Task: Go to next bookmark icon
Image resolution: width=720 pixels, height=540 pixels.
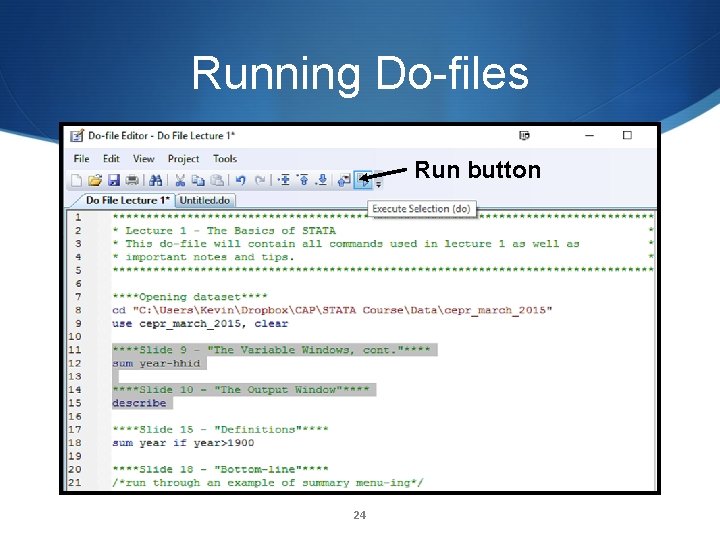Action: click(322, 180)
